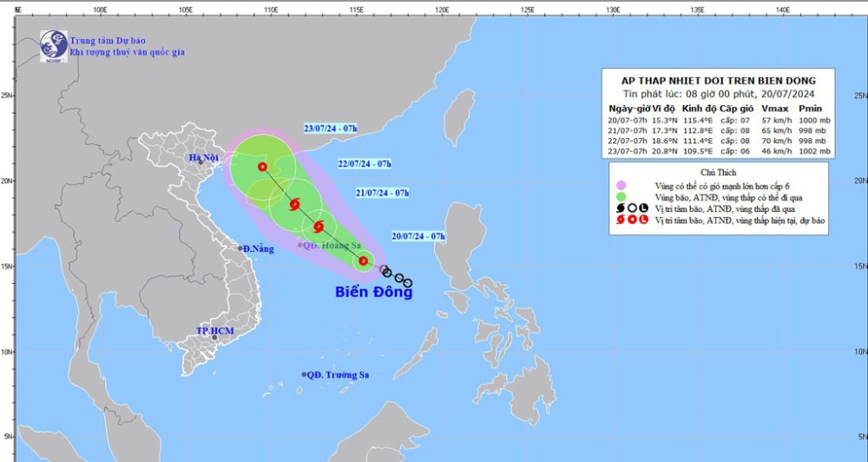Click the NCHMF forecast center logo

[x=53, y=44]
